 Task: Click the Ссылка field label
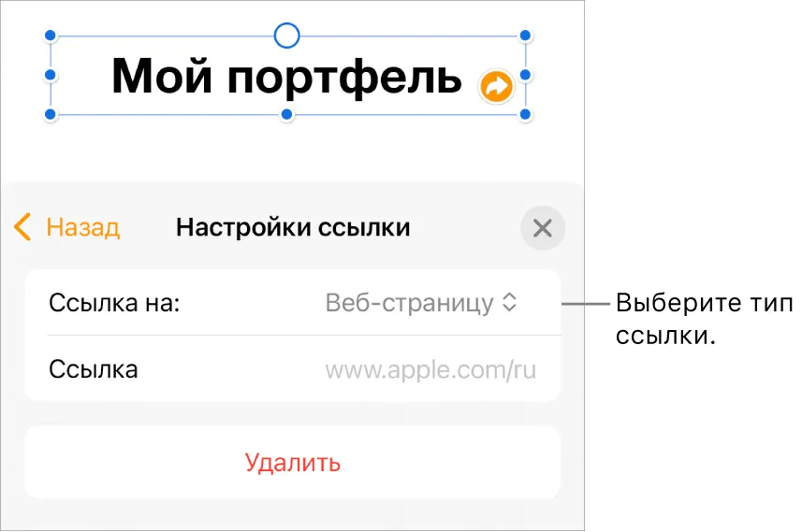click(94, 369)
